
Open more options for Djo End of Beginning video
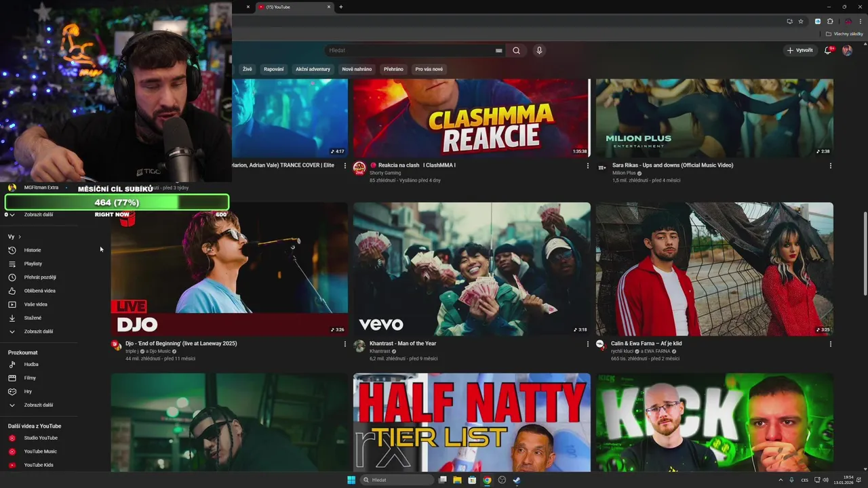click(345, 344)
